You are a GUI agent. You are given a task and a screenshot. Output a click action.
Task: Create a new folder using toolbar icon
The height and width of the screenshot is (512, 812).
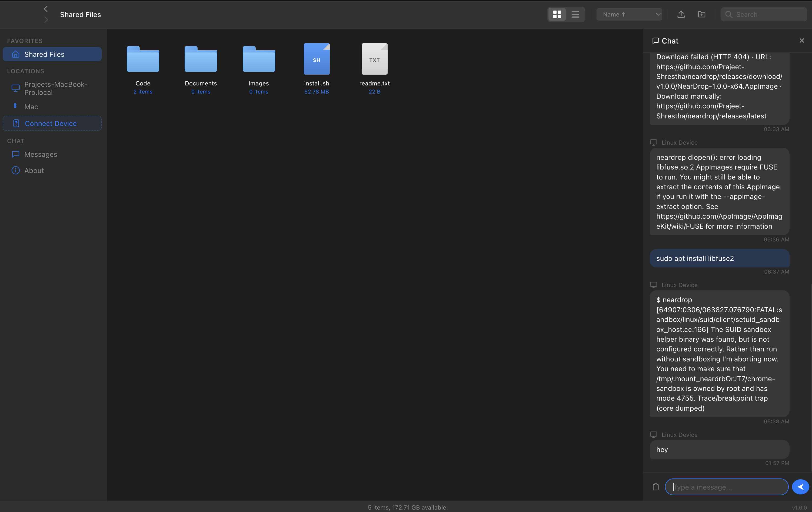(x=702, y=14)
